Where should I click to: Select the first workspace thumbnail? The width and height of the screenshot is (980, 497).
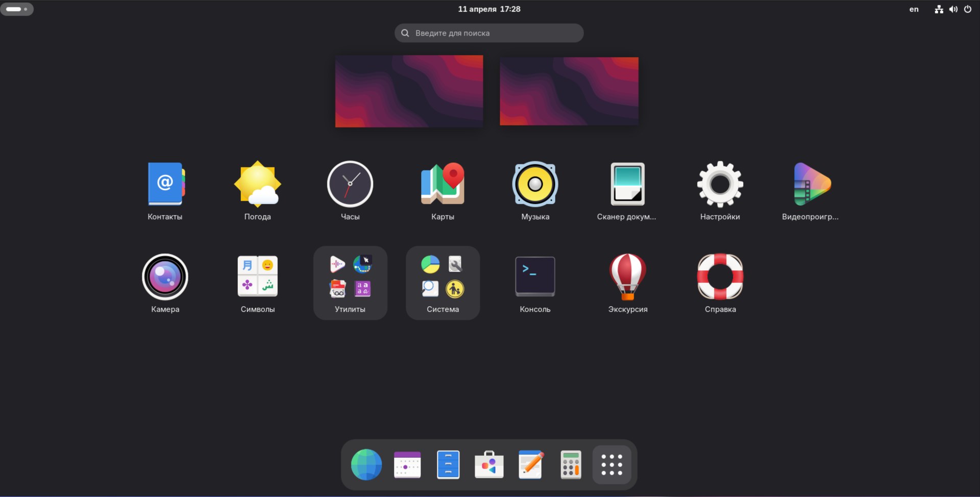pos(409,91)
